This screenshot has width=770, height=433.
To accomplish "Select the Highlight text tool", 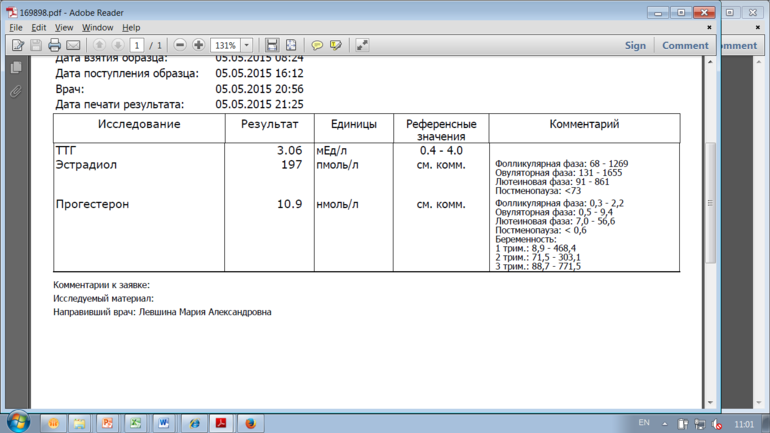I will click(336, 45).
